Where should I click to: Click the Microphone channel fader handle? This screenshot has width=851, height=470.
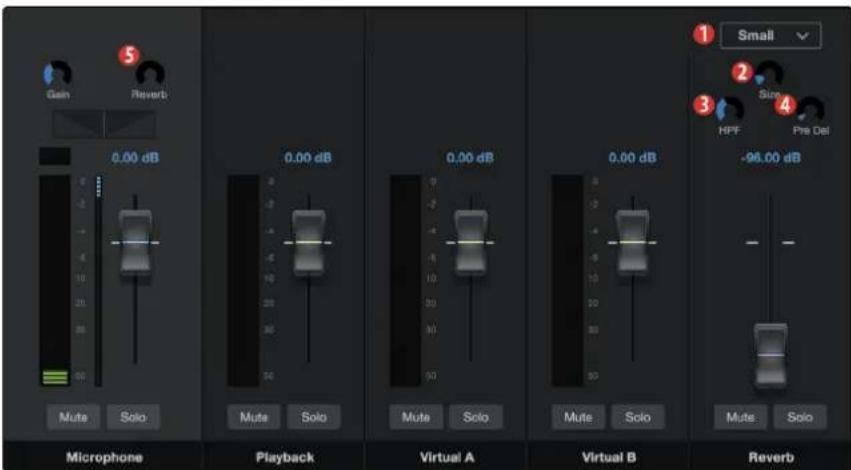click(x=135, y=242)
